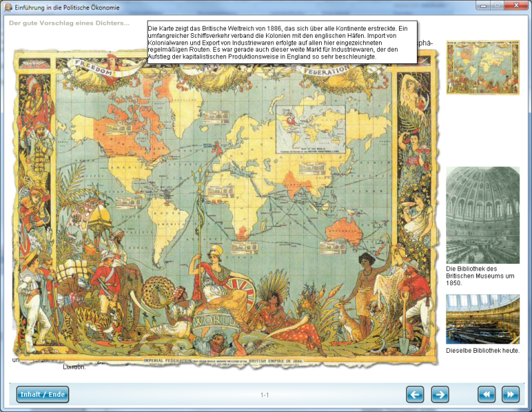Click the enlarged British Empire 1886 map

pyautogui.click(x=225, y=210)
